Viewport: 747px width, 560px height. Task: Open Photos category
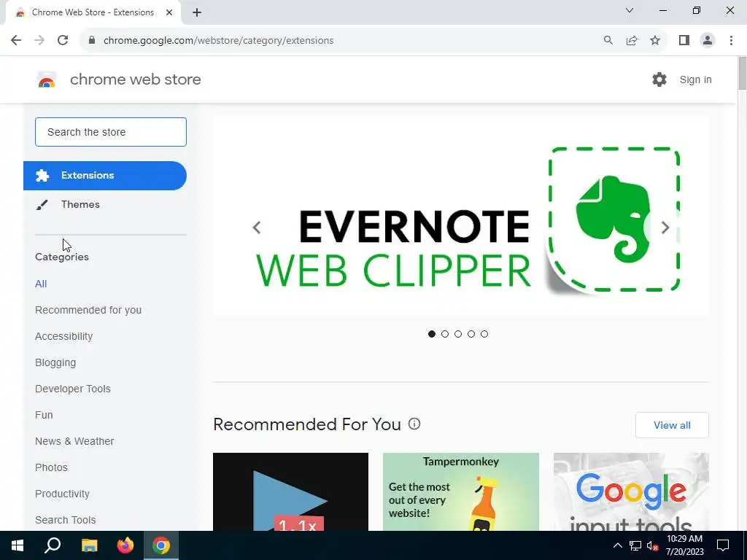point(52,467)
